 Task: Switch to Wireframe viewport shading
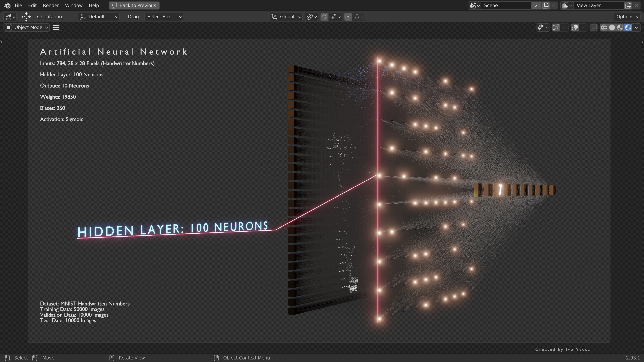pos(604,27)
